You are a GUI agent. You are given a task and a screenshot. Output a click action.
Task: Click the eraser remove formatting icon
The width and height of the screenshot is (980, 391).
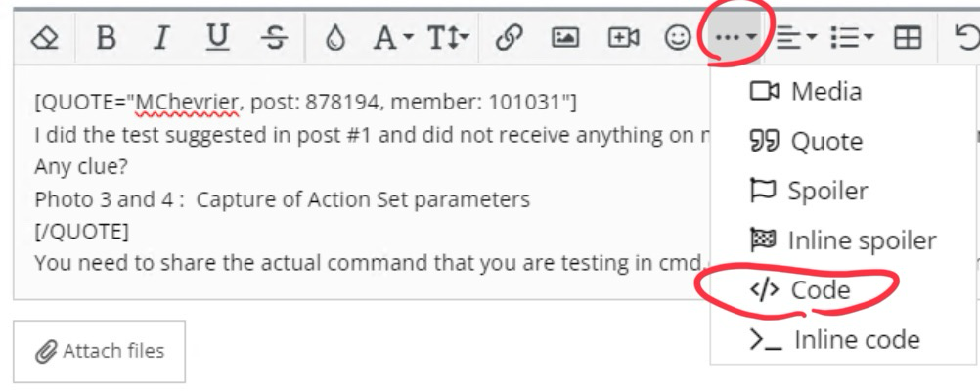tap(45, 38)
